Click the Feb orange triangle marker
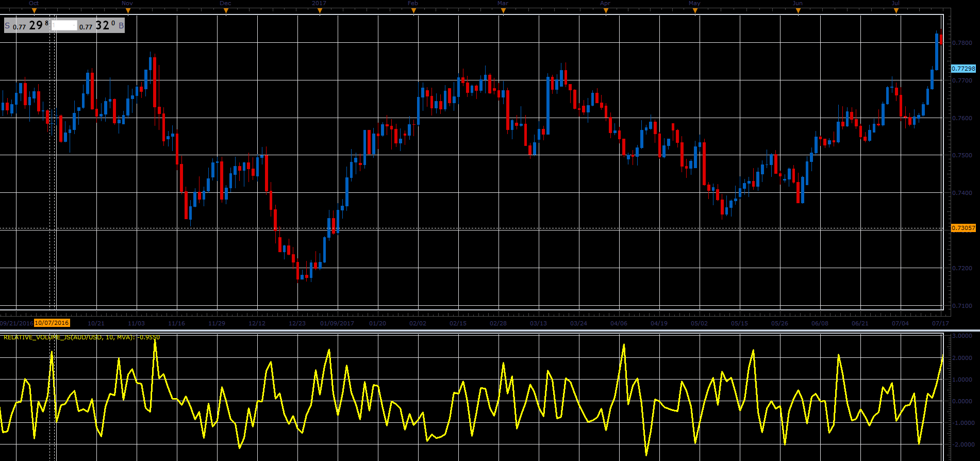Viewport: 980px width, 461px height. [x=413, y=11]
